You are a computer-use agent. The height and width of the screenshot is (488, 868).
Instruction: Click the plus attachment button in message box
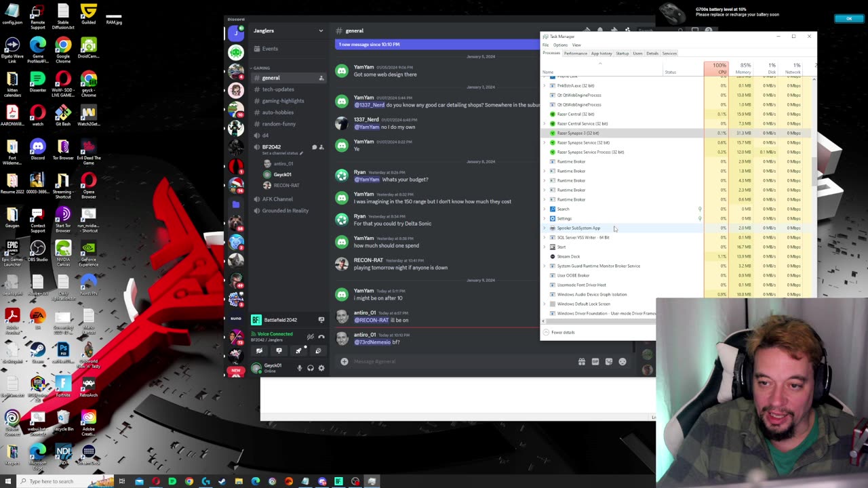coord(344,361)
